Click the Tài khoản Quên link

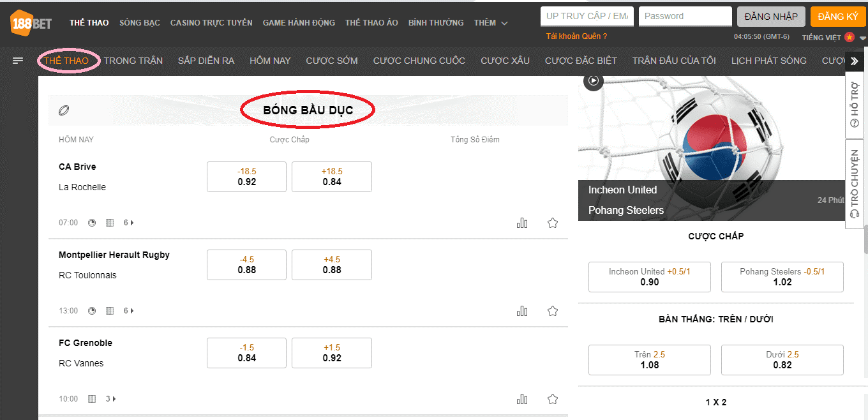coord(577,36)
